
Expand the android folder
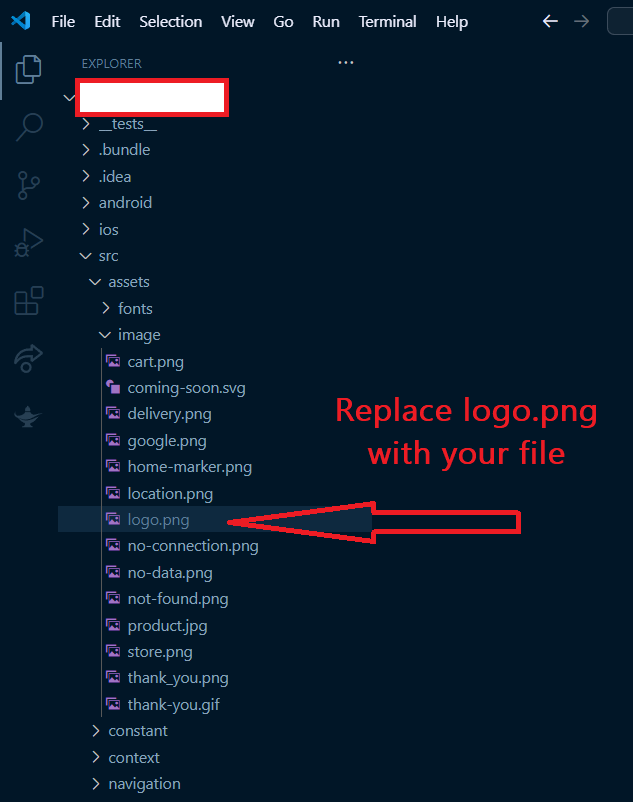tap(125, 203)
